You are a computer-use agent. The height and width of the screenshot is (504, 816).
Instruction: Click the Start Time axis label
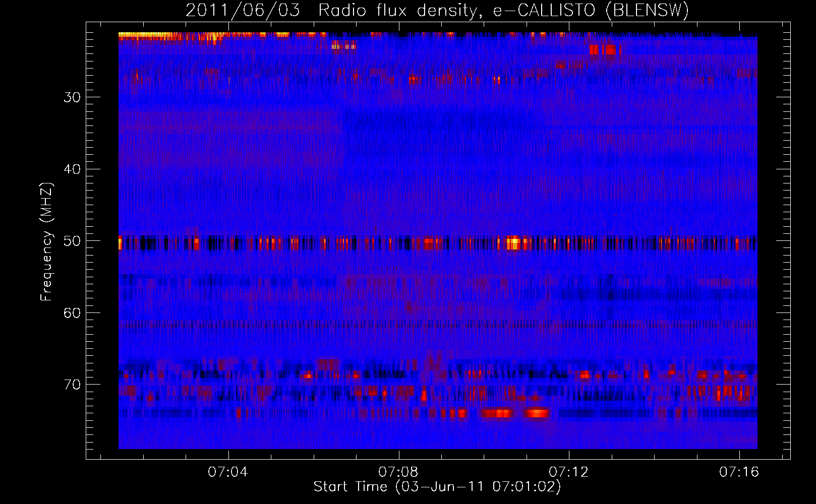pos(437,487)
